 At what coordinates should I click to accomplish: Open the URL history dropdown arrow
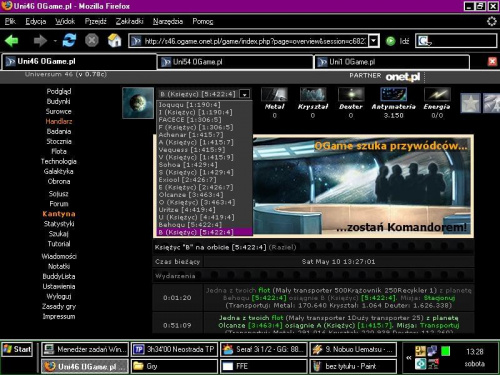coord(374,41)
